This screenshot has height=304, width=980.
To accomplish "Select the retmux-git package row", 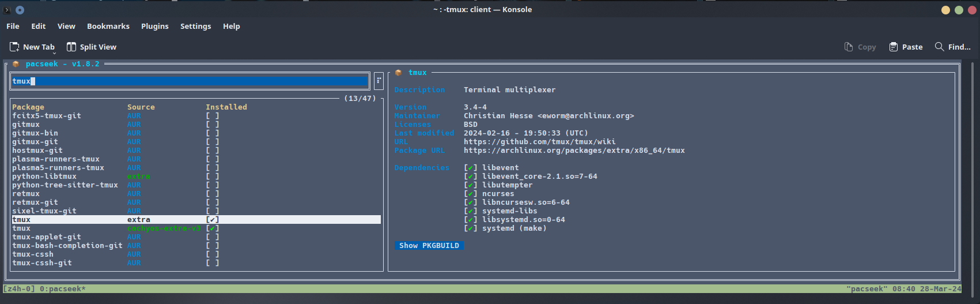I will pyautogui.click(x=196, y=202).
